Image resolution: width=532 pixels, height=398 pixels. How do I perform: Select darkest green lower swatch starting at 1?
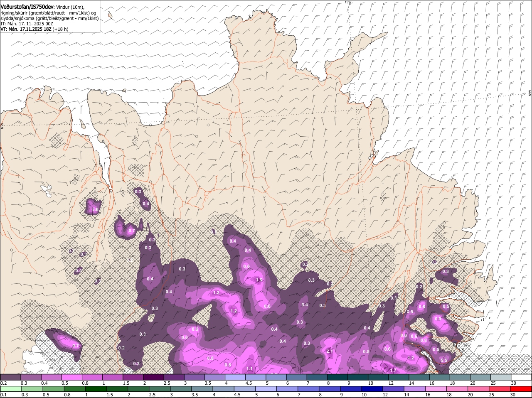pyautogui.click(x=96, y=389)
